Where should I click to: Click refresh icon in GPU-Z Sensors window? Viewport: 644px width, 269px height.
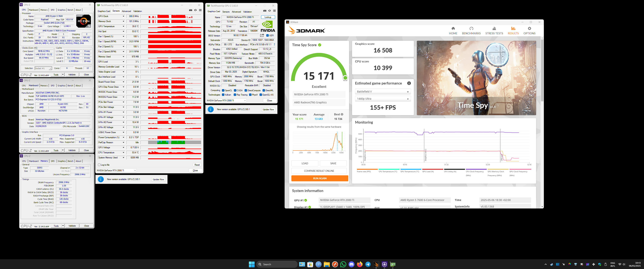pos(196,10)
